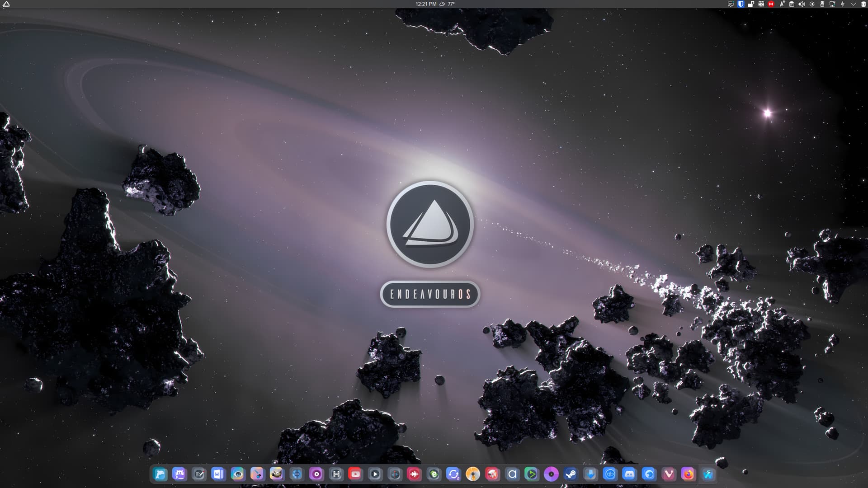Open weather widget showing 77°

click(x=448, y=4)
